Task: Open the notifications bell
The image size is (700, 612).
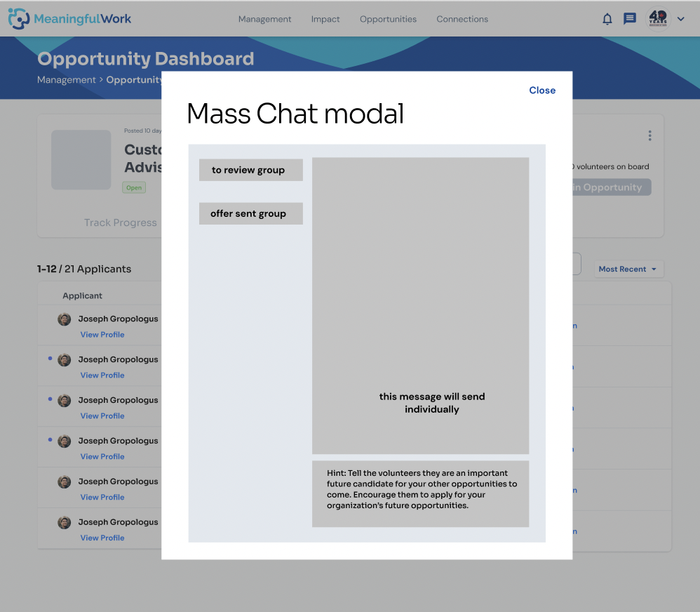Action: point(607,19)
